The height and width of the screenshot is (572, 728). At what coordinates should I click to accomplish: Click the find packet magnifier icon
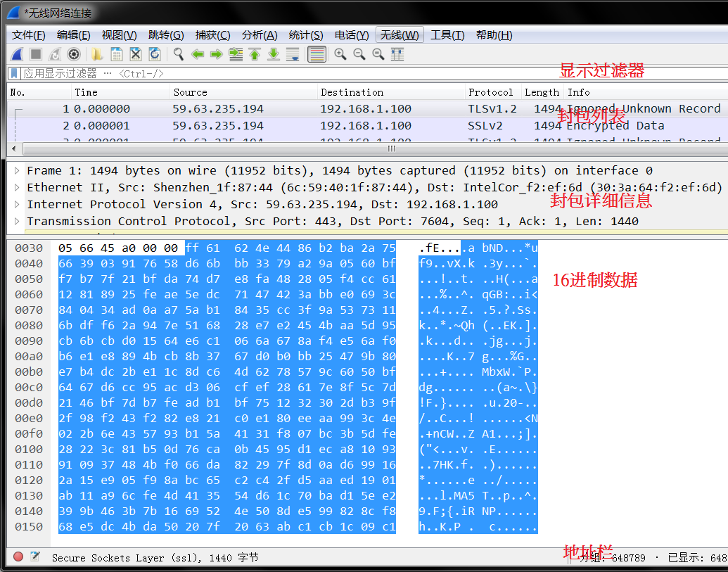tap(178, 54)
